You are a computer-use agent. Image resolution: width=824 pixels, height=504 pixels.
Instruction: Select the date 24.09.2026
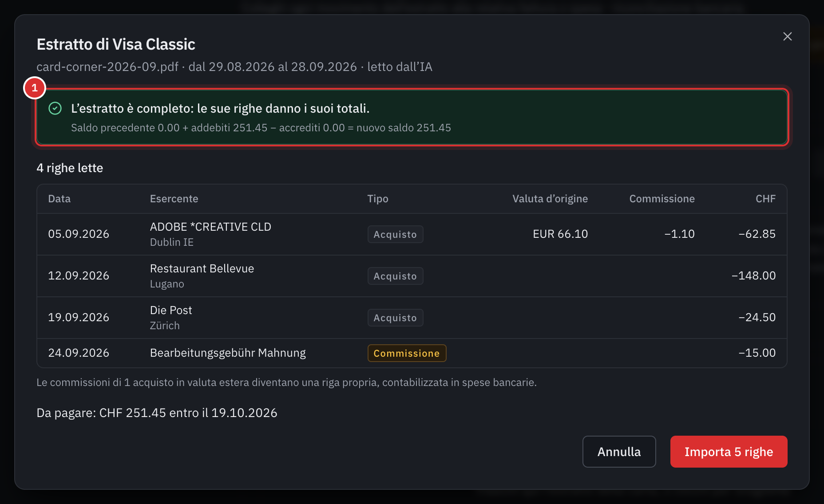pyautogui.click(x=79, y=353)
